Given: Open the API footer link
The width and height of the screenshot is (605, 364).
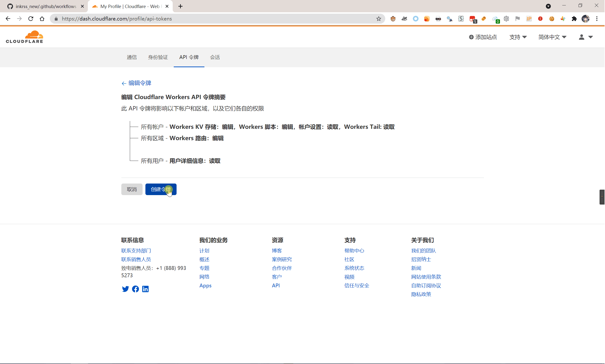Looking at the screenshot, I should [x=276, y=285].
